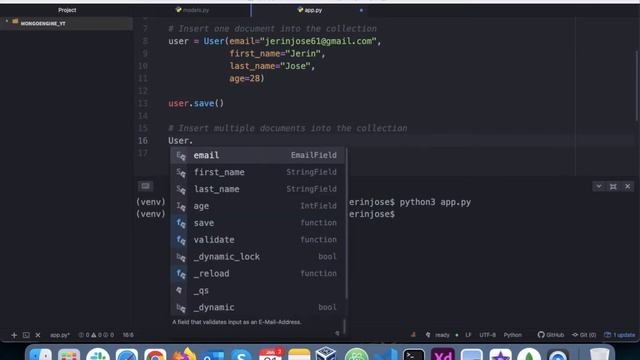Click line number 16 in gutter
640x360 pixels.
point(142,141)
